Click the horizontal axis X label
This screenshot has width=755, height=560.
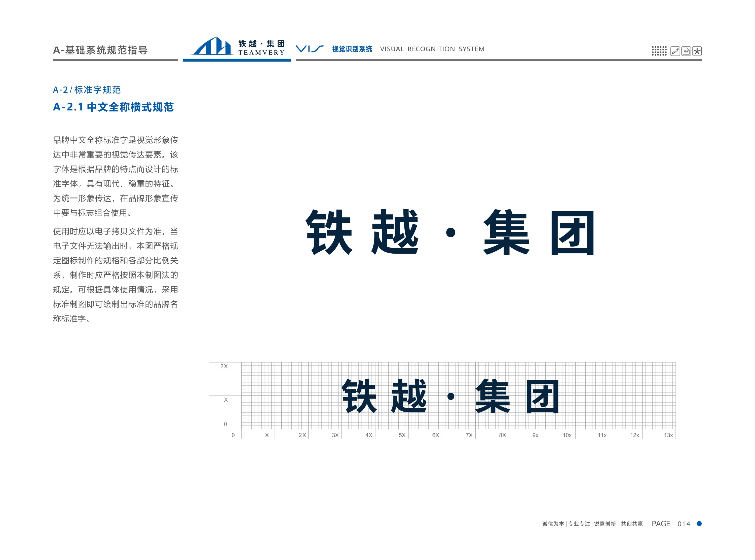pos(267,435)
